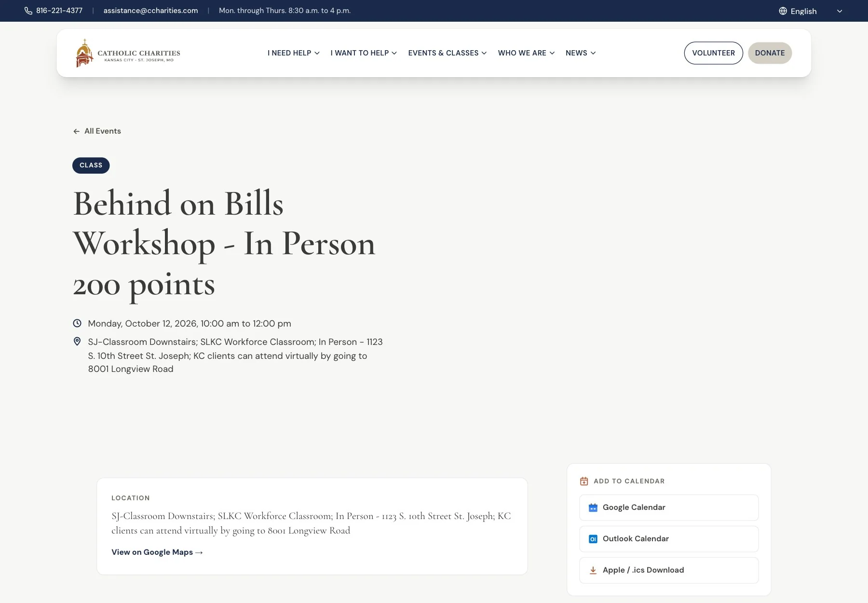Click the Donate button
The image size is (868, 603).
pos(770,53)
